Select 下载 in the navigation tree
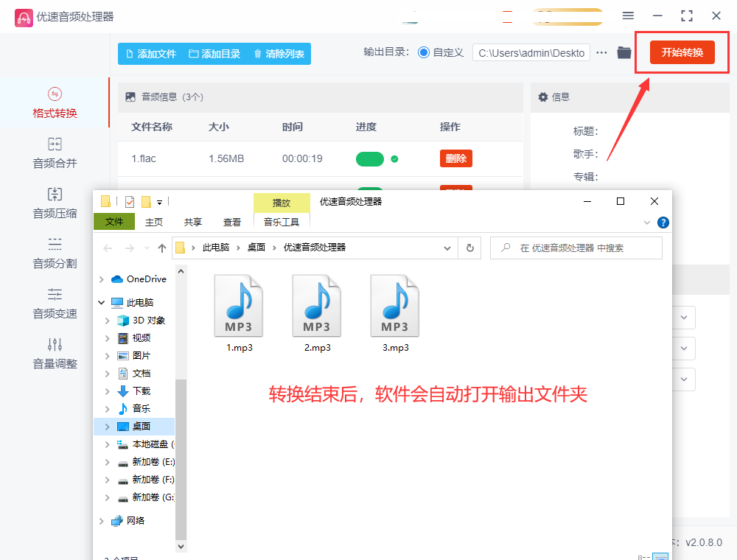The width and height of the screenshot is (737, 560). pyautogui.click(x=141, y=391)
